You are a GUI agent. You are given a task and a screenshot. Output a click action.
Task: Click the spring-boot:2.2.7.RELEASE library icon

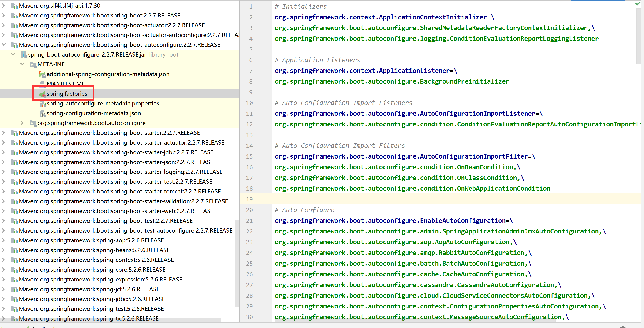(14, 16)
